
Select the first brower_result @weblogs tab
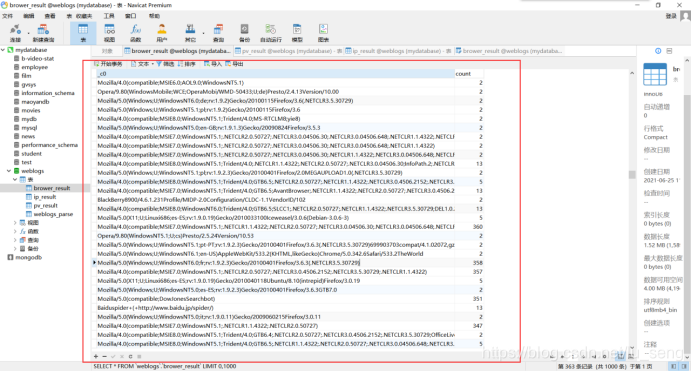tap(177, 51)
